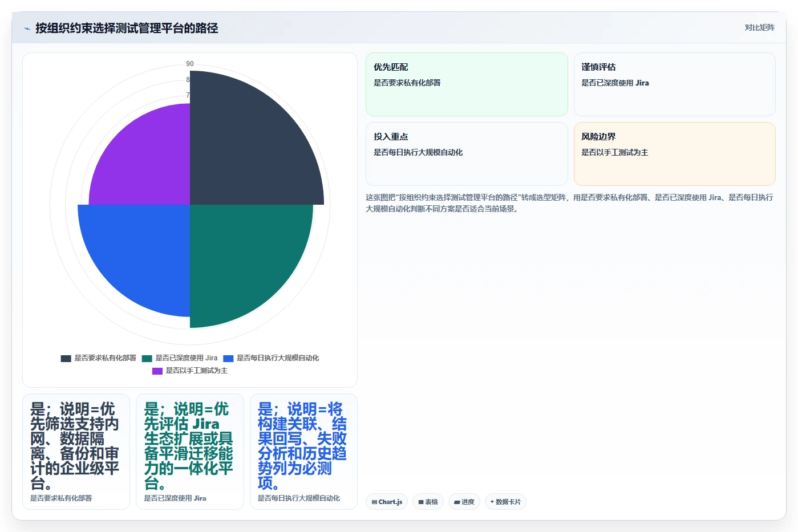Click the 表格 tag icon
Image resolution: width=798 pixels, height=532 pixels.
(x=421, y=502)
